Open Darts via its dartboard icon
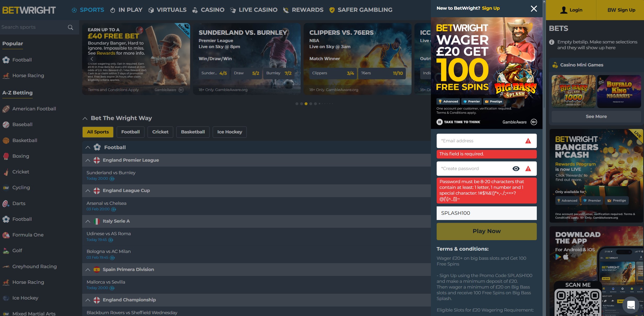The width and height of the screenshot is (644, 316). pos(6,204)
